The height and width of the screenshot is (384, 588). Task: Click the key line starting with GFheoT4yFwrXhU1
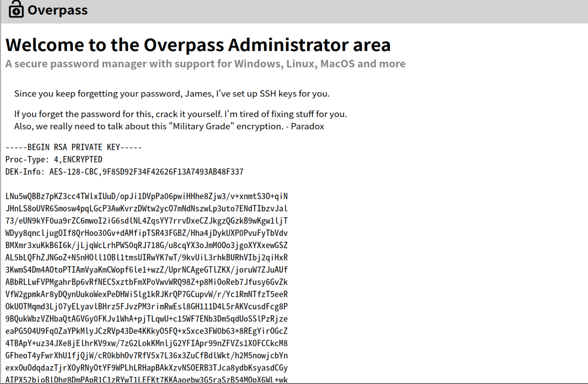coord(146,356)
